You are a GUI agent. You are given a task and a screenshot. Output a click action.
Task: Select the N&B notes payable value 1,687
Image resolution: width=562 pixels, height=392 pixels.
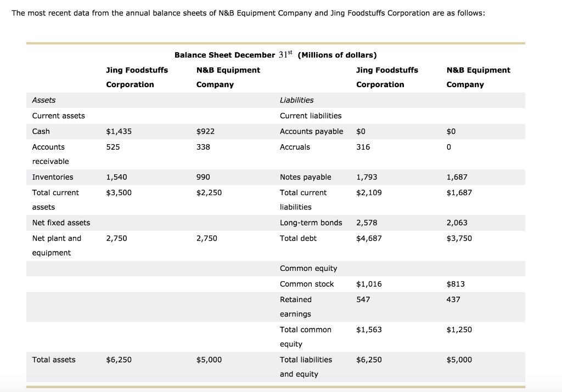pyautogui.click(x=457, y=177)
